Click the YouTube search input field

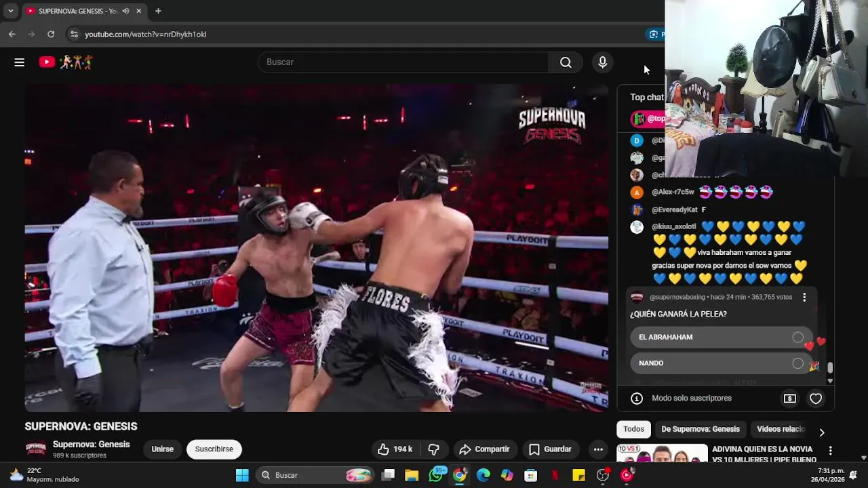[x=403, y=62]
